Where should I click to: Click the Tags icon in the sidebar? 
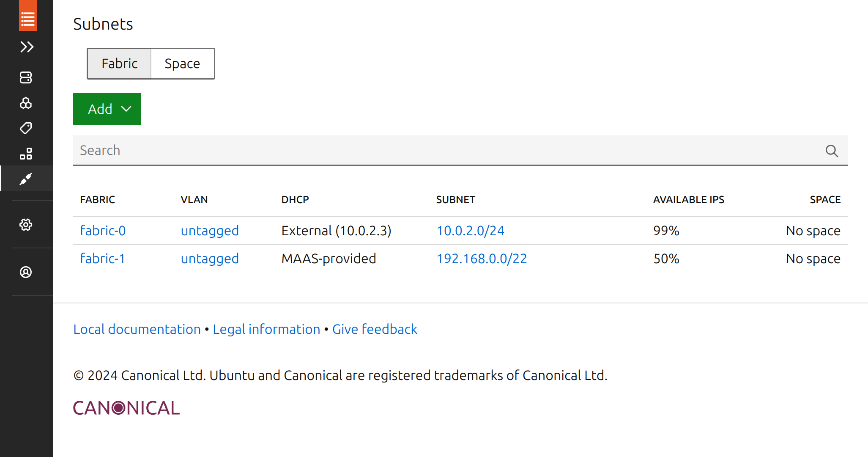26,128
